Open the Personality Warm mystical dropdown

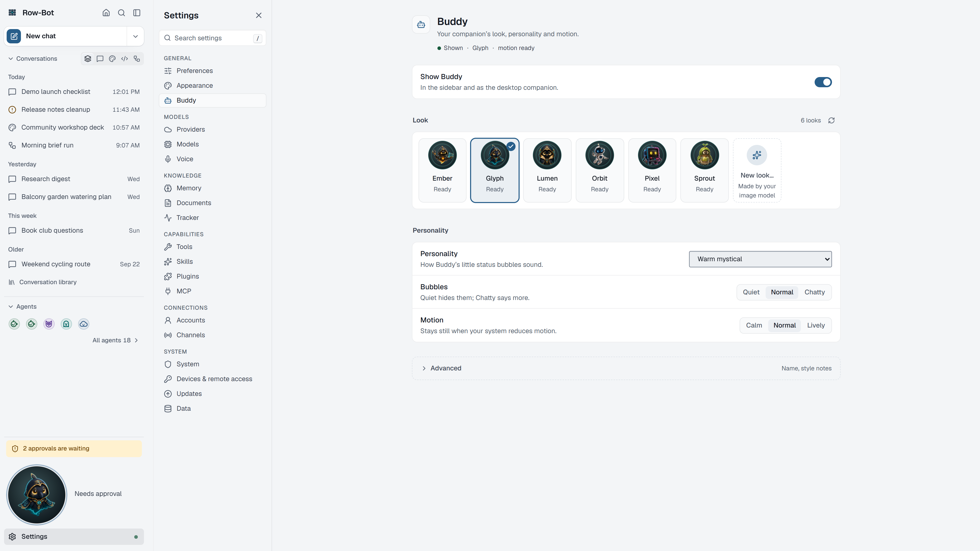[x=760, y=259]
